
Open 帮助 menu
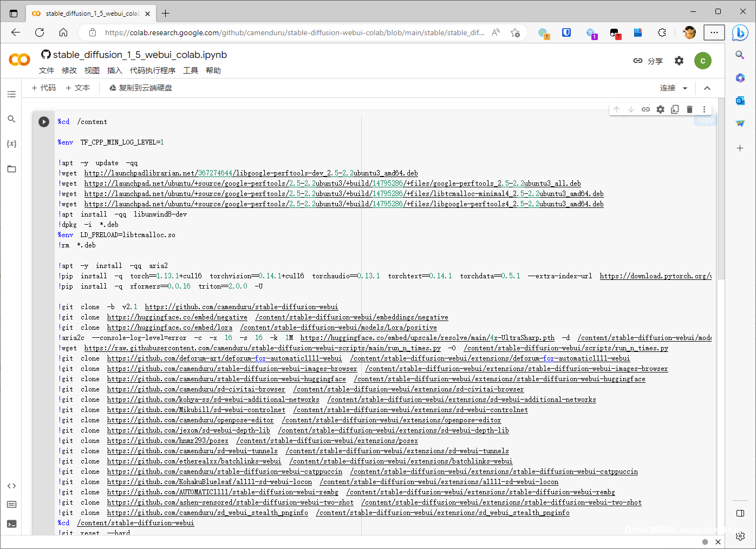pos(213,70)
